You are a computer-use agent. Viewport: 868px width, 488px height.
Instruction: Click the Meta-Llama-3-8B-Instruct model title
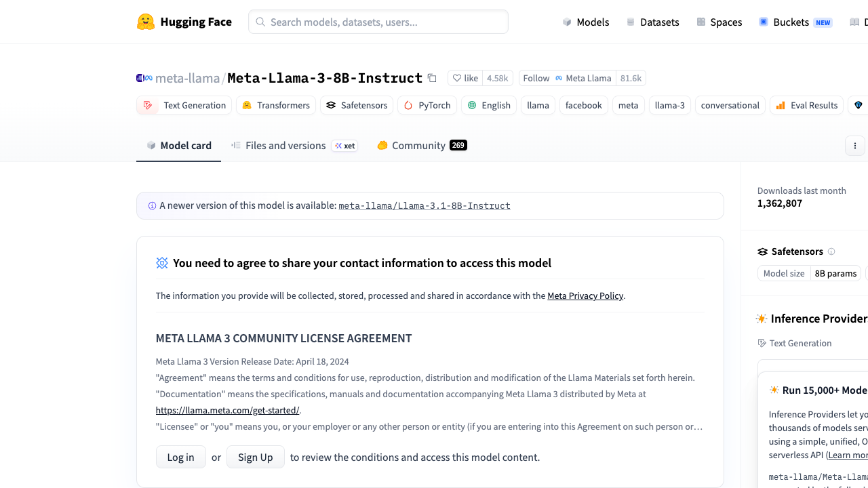click(x=325, y=78)
